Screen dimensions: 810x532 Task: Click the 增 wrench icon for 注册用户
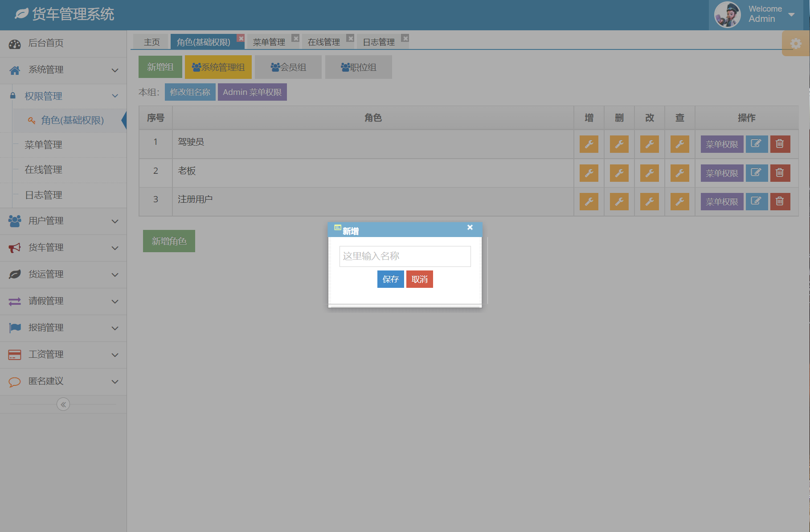tap(589, 201)
